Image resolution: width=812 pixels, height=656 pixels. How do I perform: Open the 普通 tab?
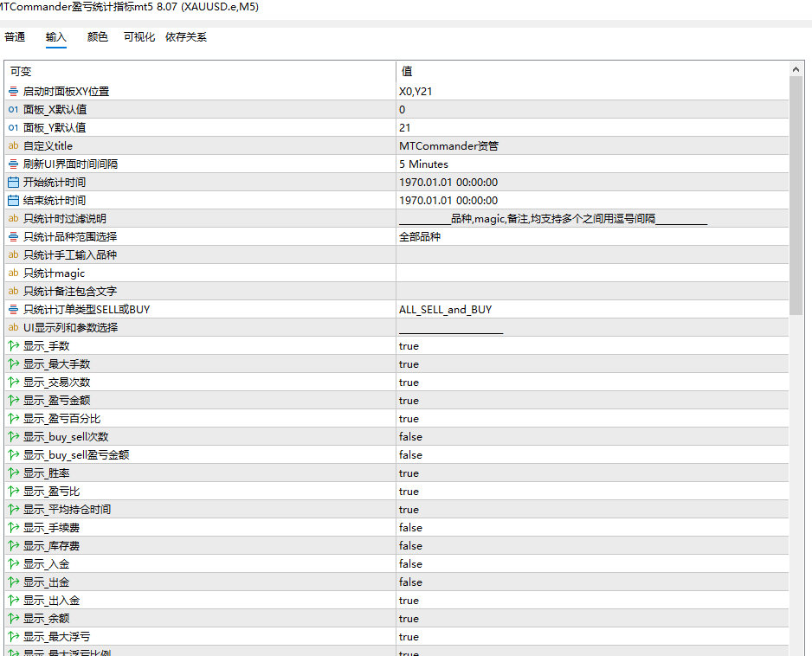point(15,36)
